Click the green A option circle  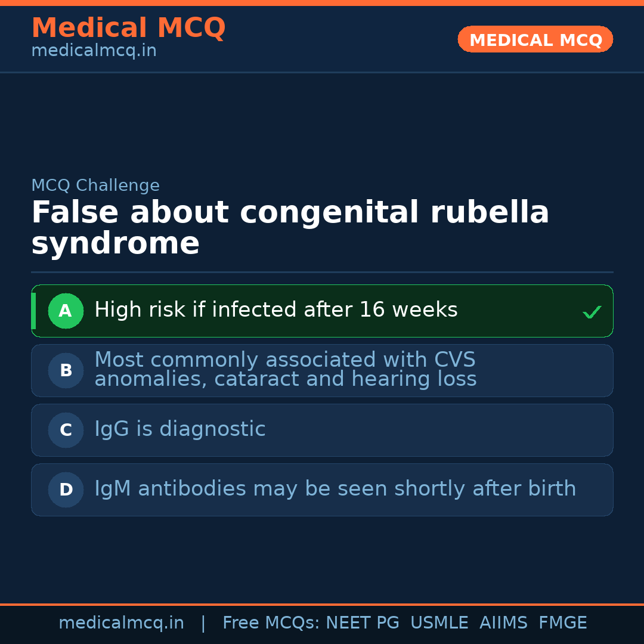pos(66,311)
